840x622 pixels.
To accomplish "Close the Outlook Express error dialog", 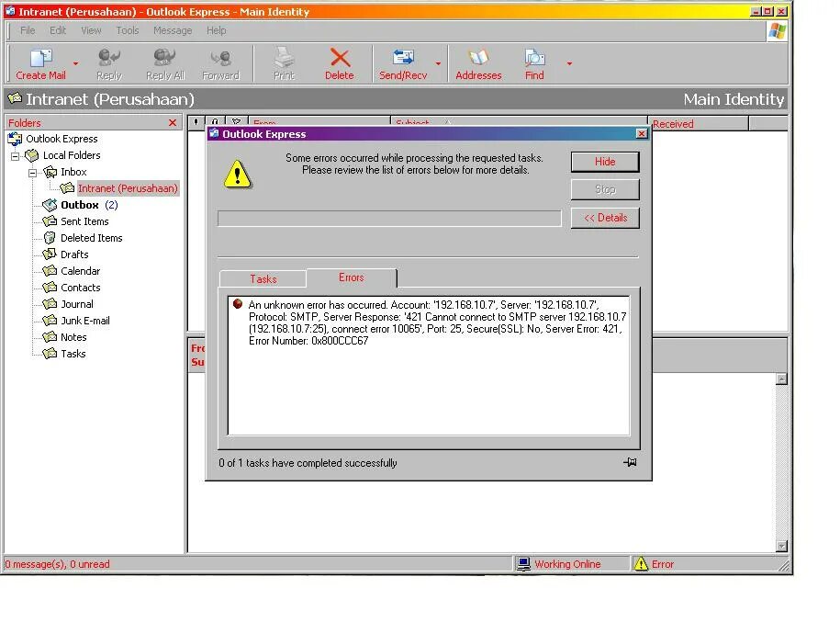I will (642, 134).
